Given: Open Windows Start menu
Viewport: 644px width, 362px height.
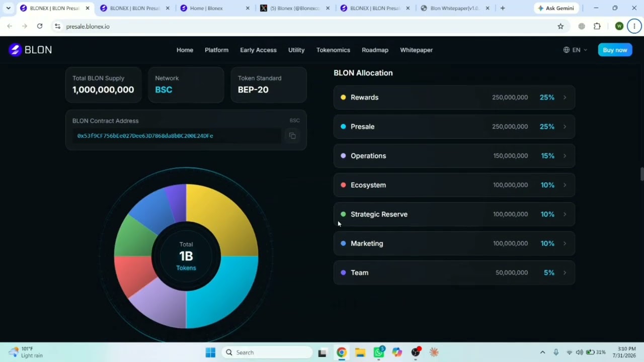Looking at the screenshot, I should point(210,352).
